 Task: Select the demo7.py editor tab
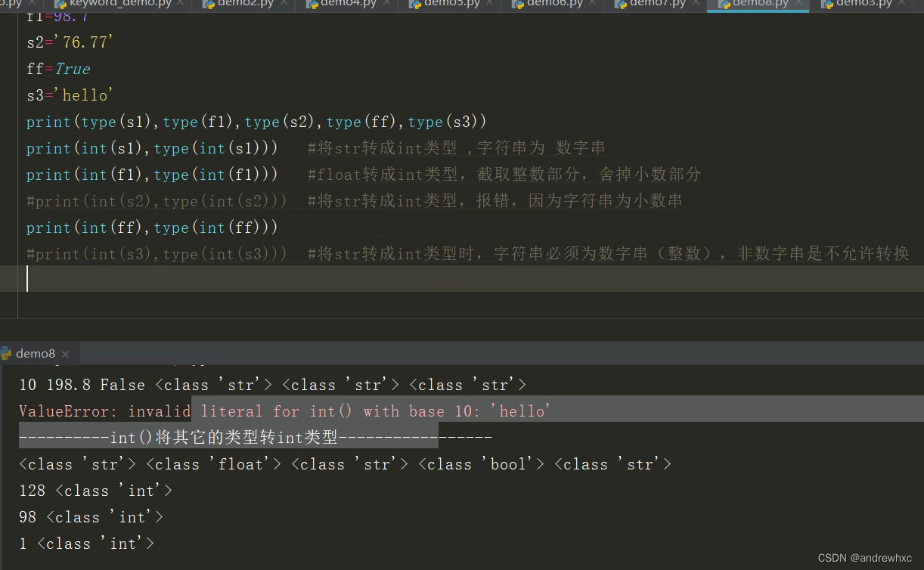[657, 4]
